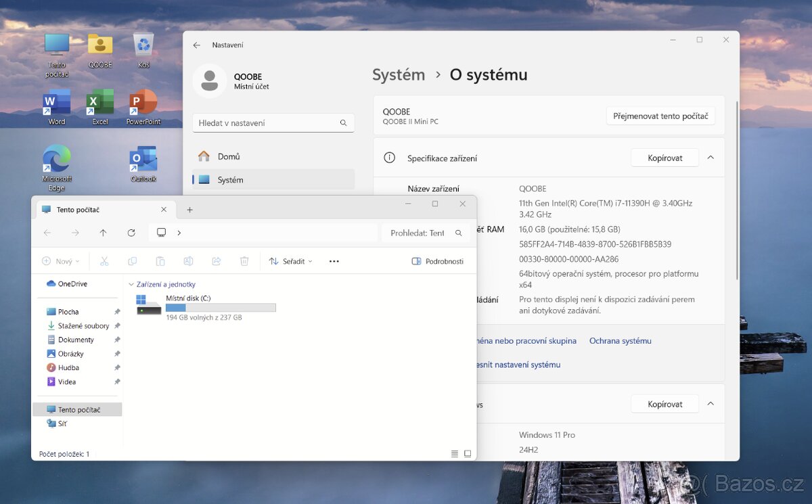Collapse the Zařízení a jednotky group
812x504 pixels.
[131, 285]
